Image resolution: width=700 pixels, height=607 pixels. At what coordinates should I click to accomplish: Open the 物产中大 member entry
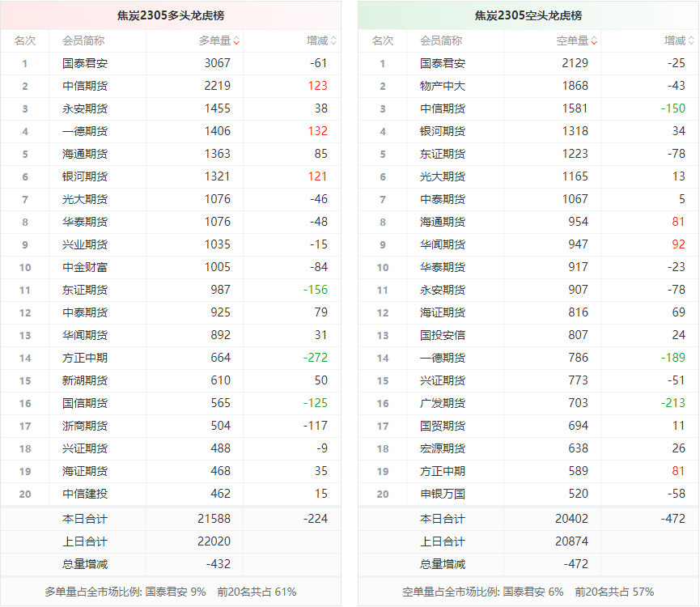[443, 86]
